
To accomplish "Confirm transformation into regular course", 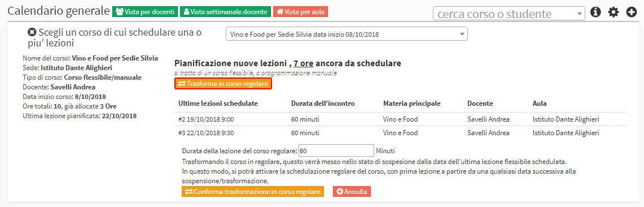I will [x=253, y=192].
